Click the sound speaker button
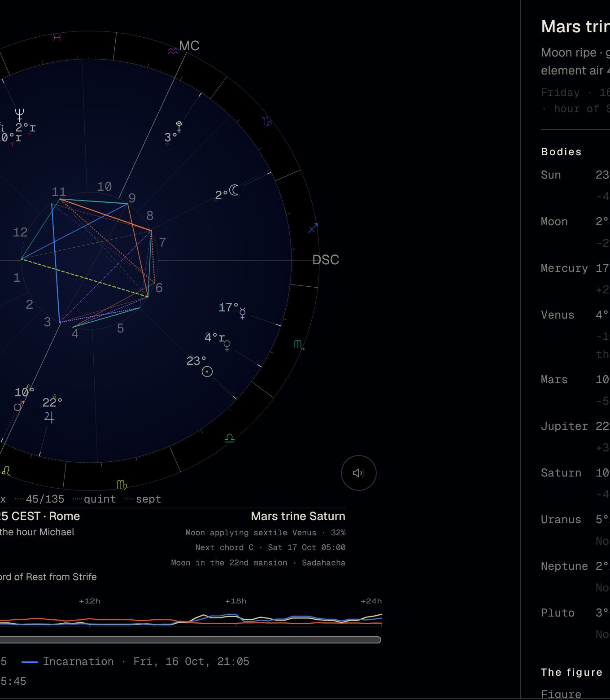The width and height of the screenshot is (610, 700). click(x=358, y=472)
